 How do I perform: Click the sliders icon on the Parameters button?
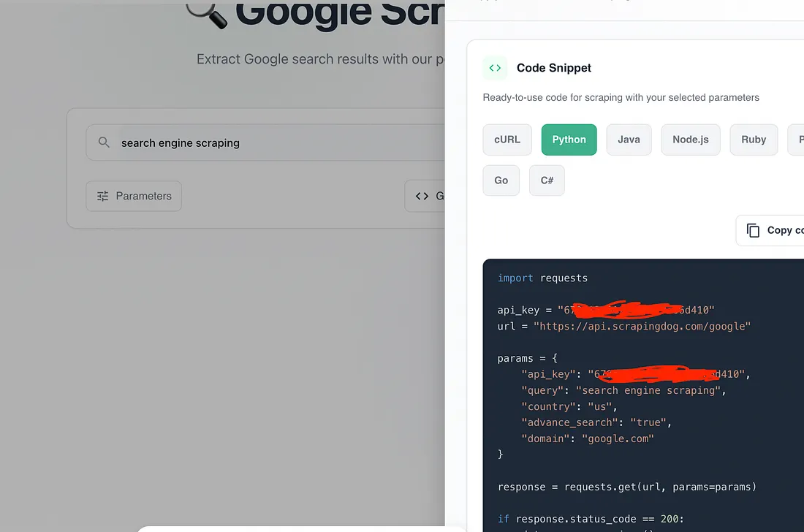(x=103, y=196)
